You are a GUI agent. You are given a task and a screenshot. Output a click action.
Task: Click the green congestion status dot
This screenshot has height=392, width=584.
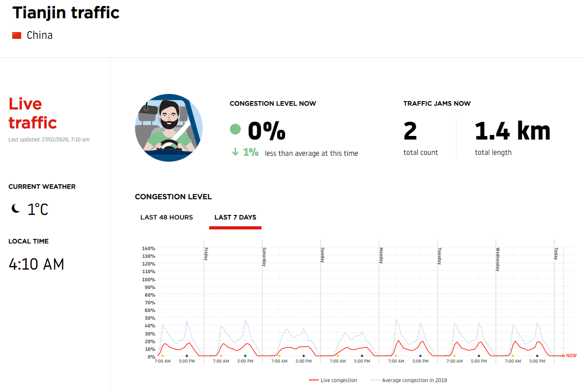point(235,130)
